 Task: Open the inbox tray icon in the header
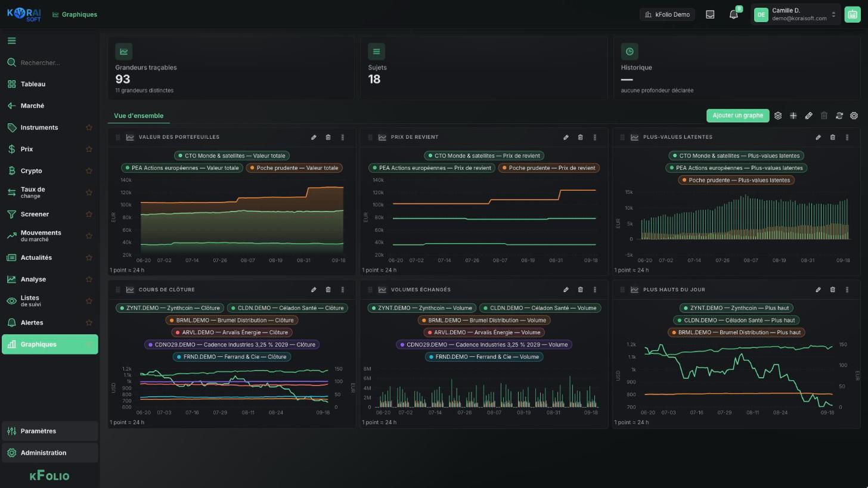[x=710, y=14]
